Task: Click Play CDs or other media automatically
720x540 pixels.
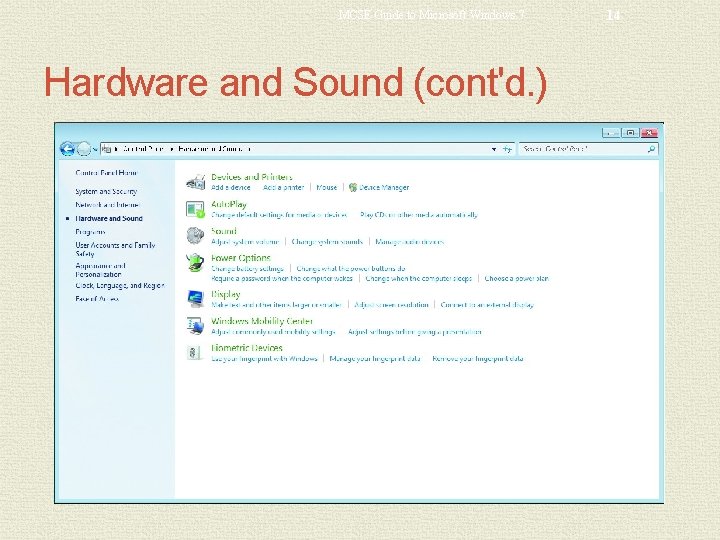Action: tap(419, 214)
